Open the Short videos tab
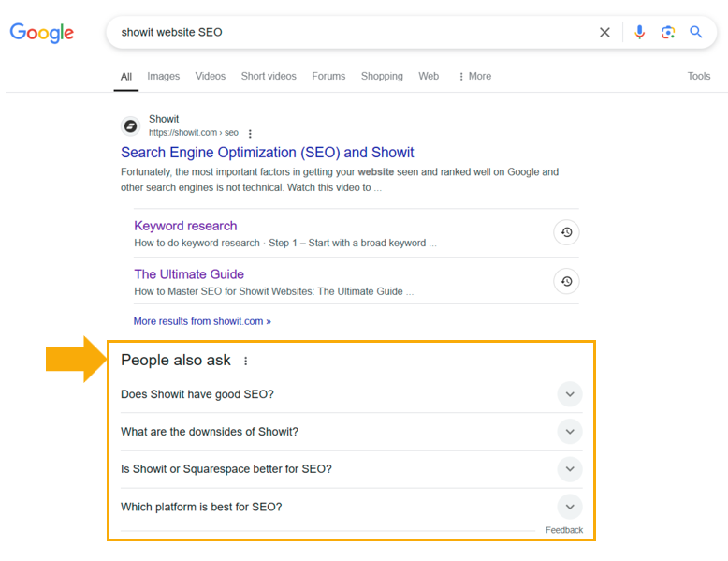 269,76
